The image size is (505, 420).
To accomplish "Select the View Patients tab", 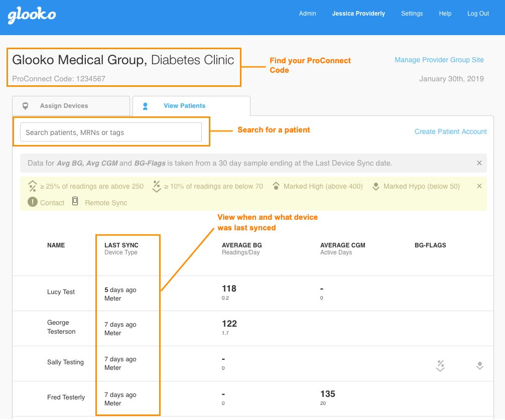I will [x=191, y=106].
